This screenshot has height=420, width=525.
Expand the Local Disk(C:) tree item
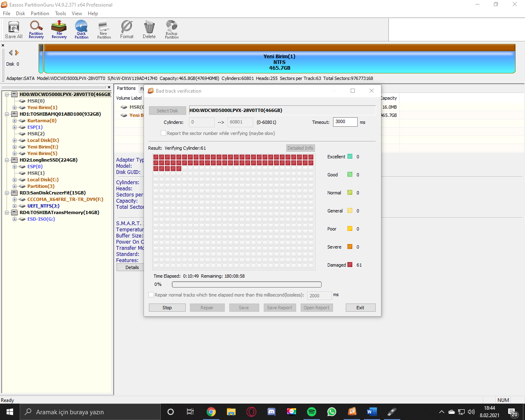pos(14,180)
